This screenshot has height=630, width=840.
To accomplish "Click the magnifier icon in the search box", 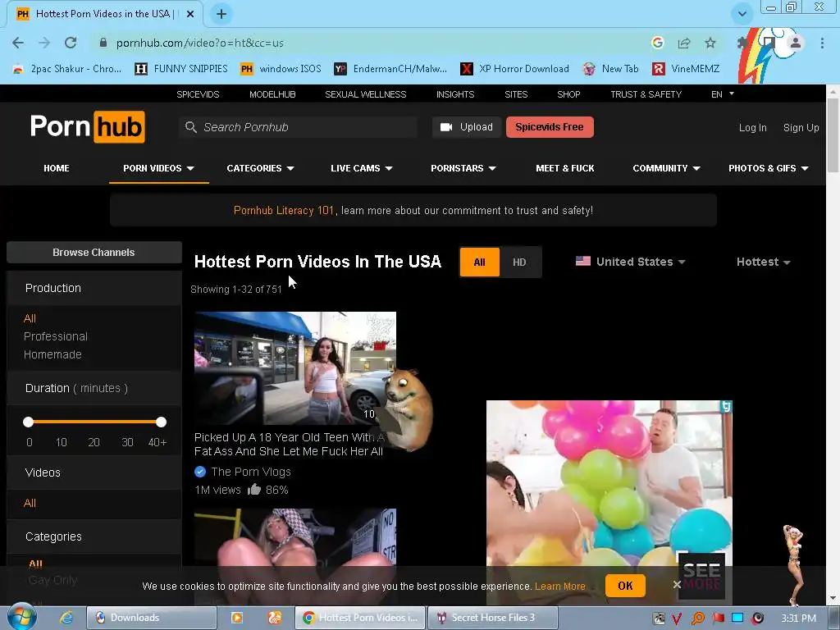I will tap(190, 127).
